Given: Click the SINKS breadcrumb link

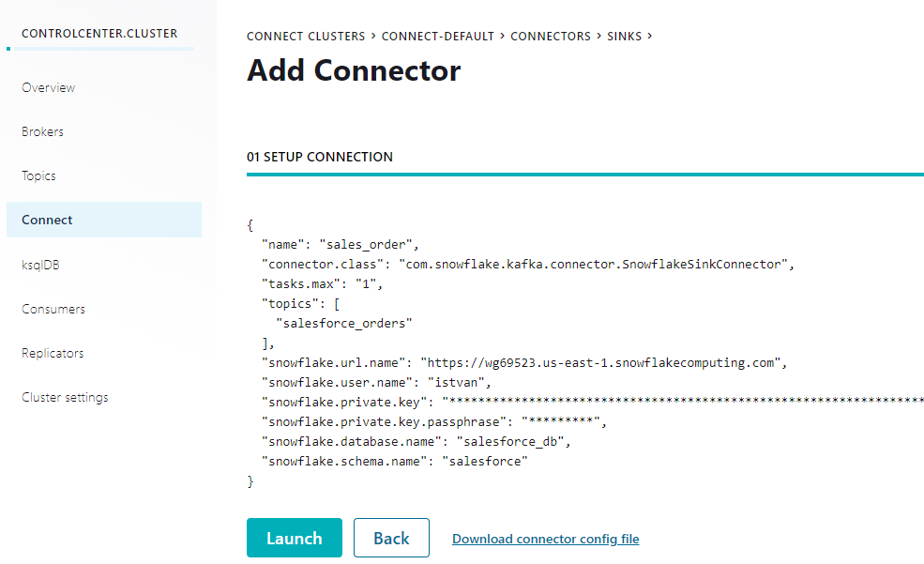Looking at the screenshot, I should [624, 36].
